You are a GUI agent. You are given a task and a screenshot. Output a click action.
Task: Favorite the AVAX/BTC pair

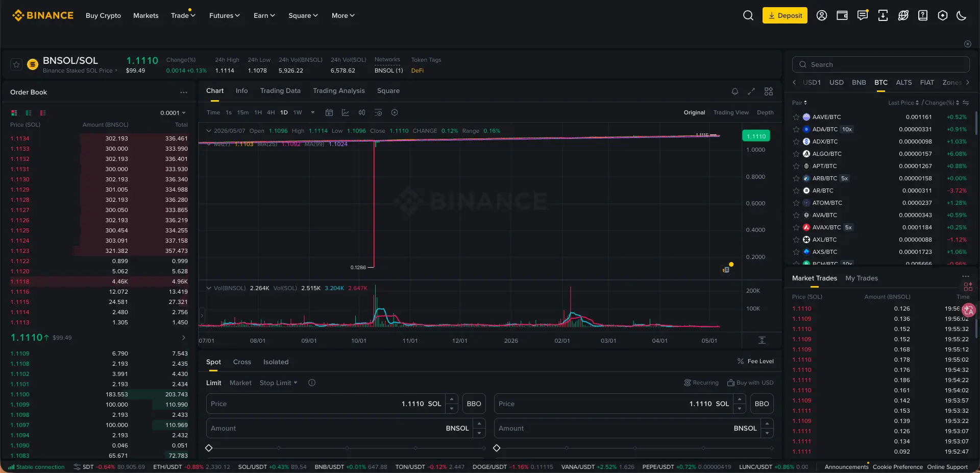796,227
